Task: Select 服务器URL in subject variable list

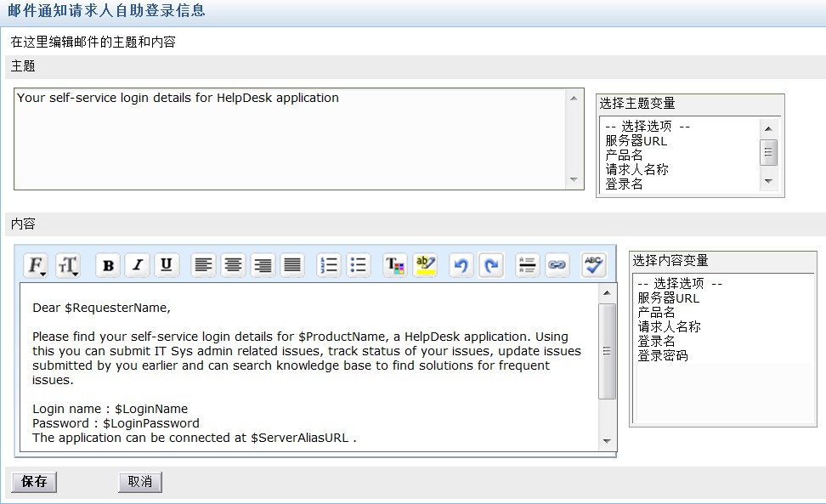Action: click(x=636, y=141)
